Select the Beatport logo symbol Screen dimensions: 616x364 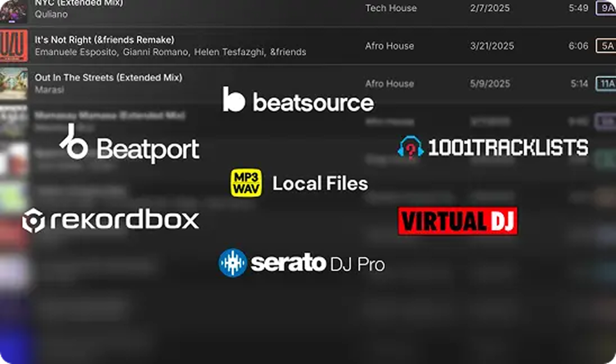coord(74,142)
